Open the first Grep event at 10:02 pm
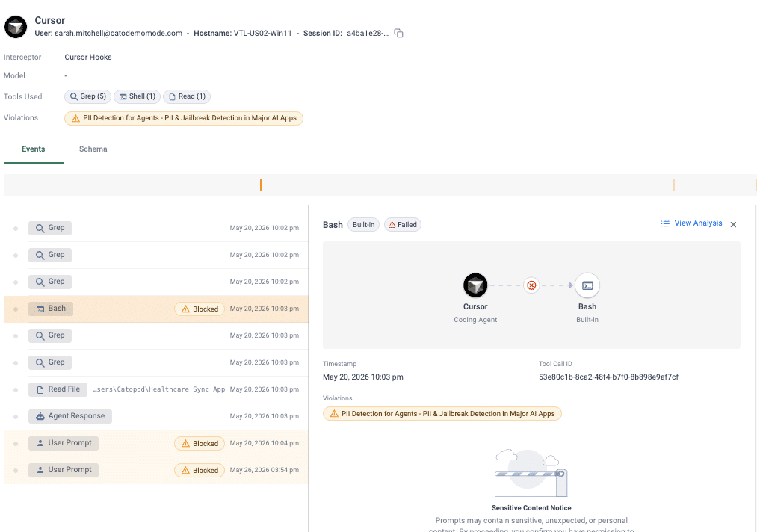 156,228
